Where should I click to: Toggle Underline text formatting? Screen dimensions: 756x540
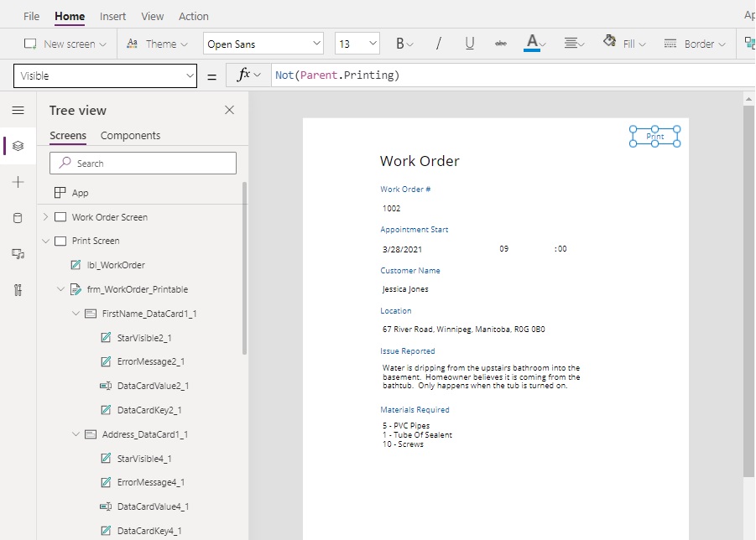click(470, 44)
